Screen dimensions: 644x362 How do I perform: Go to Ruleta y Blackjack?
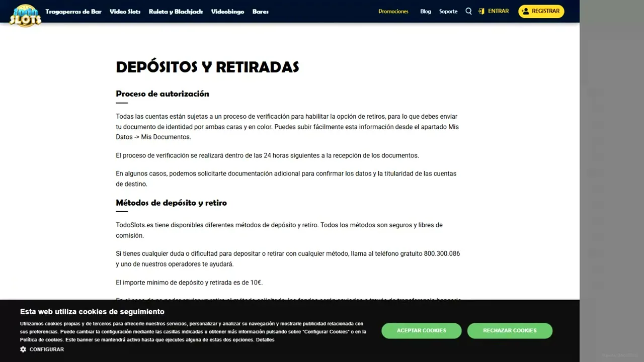176,12
